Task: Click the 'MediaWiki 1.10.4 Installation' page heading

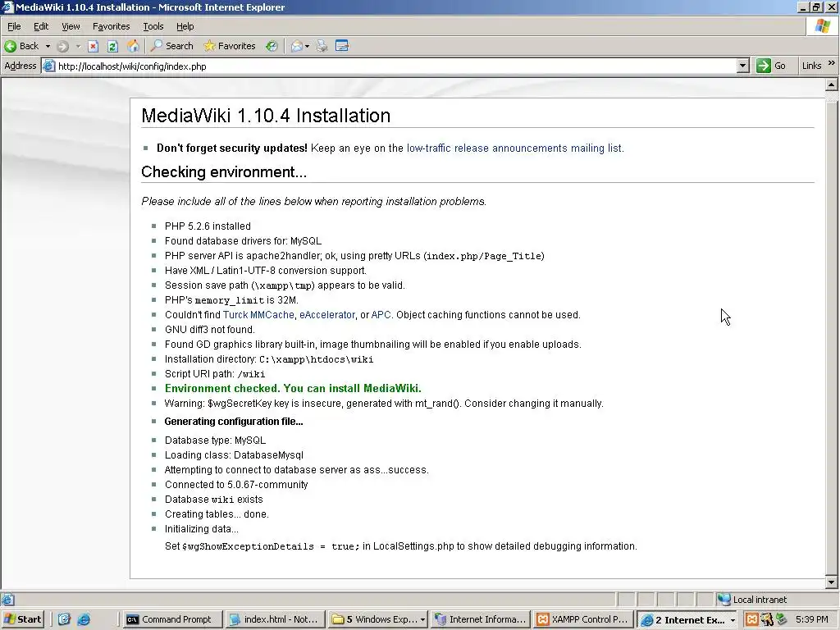Action: point(266,116)
